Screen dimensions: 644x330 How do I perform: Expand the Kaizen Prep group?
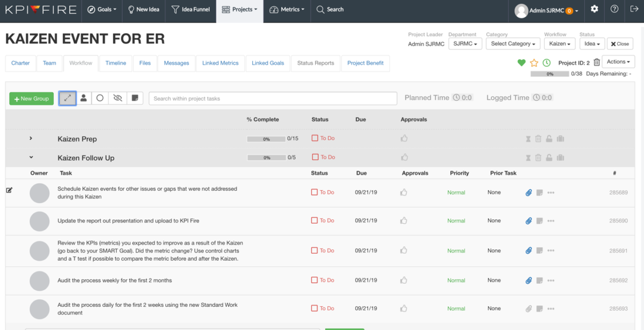pos(31,139)
